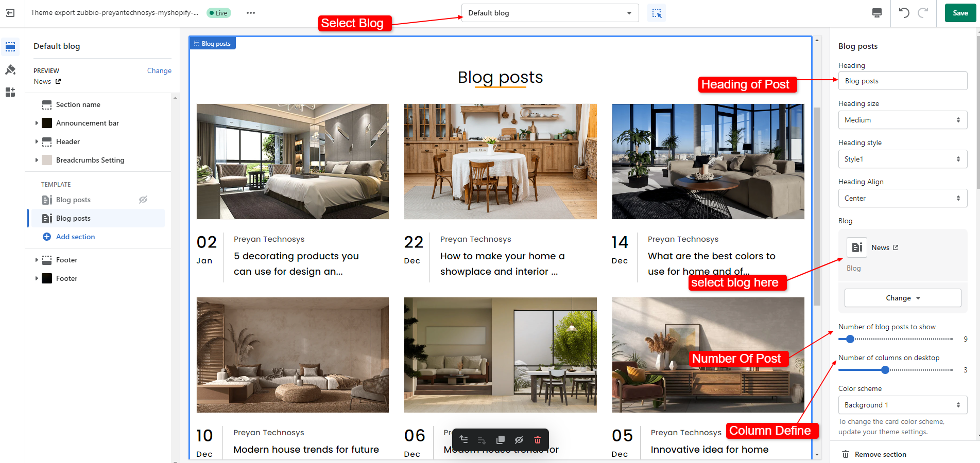
Task: Click the Announcement bar black thumbnail icon
Action: click(47, 123)
